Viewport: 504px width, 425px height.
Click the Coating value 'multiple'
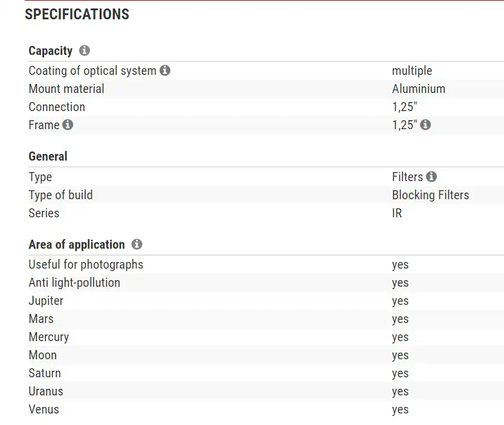pos(412,71)
